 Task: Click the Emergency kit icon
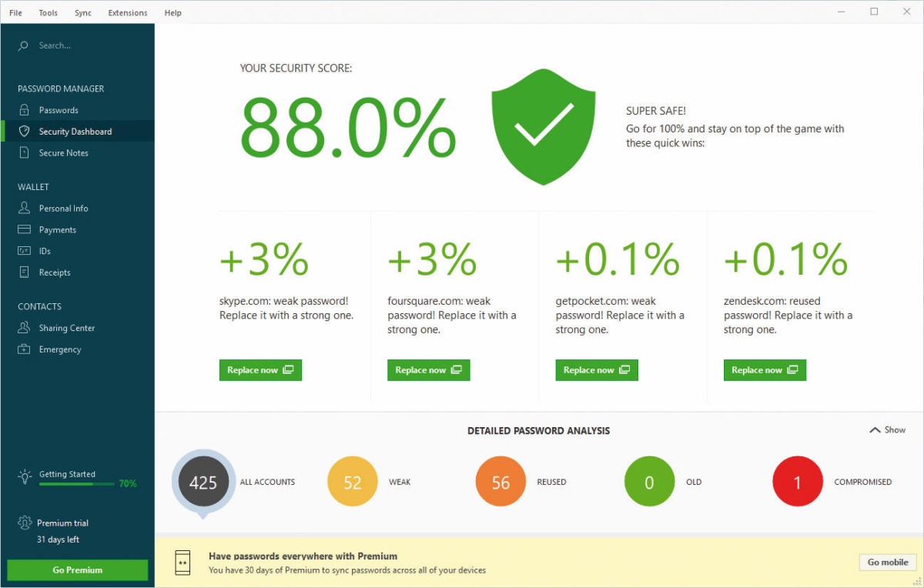pos(24,349)
